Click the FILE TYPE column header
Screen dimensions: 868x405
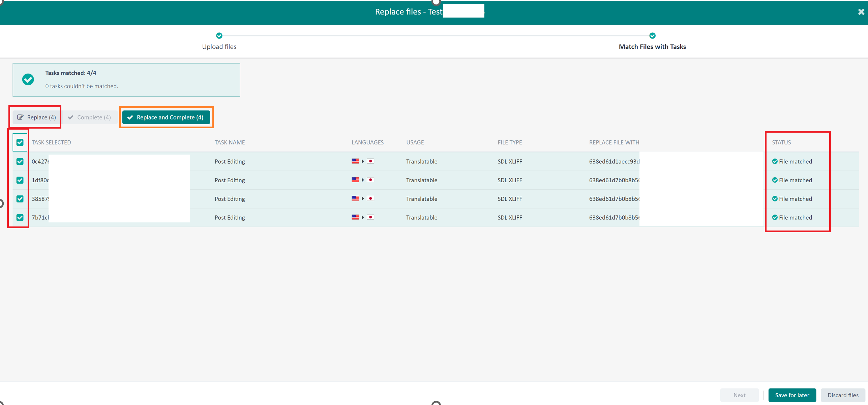pyautogui.click(x=510, y=142)
